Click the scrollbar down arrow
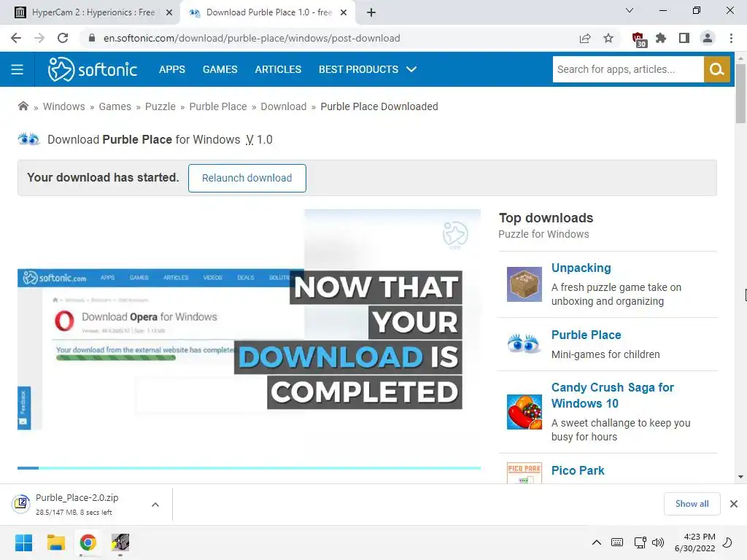The height and width of the screenshot is (560, 747). [x=740, y=477]
